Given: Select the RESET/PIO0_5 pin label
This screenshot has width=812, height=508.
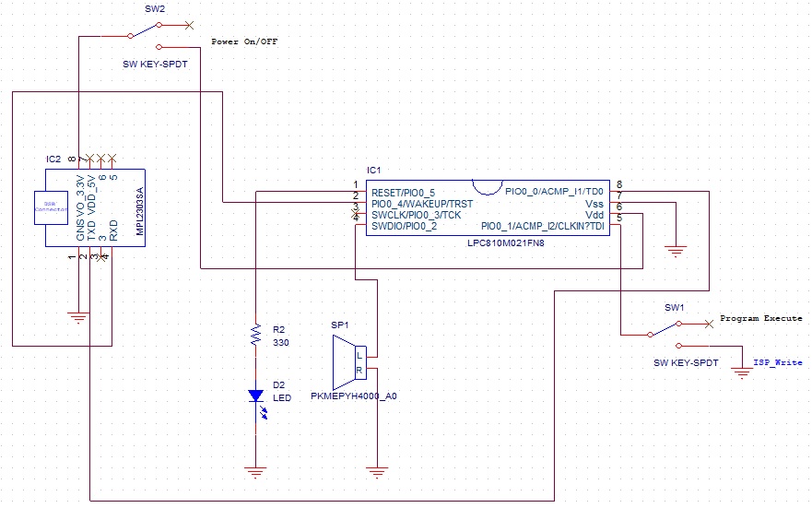Looking at the screenshot, I should 403,193.
